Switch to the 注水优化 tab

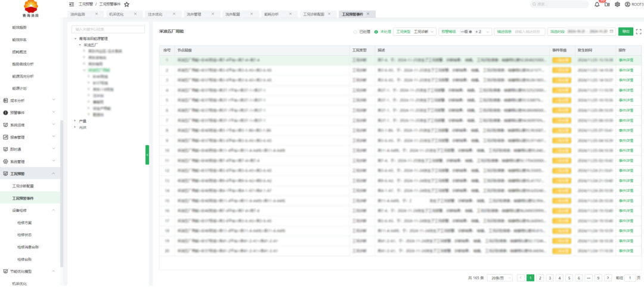click(155, 14)
